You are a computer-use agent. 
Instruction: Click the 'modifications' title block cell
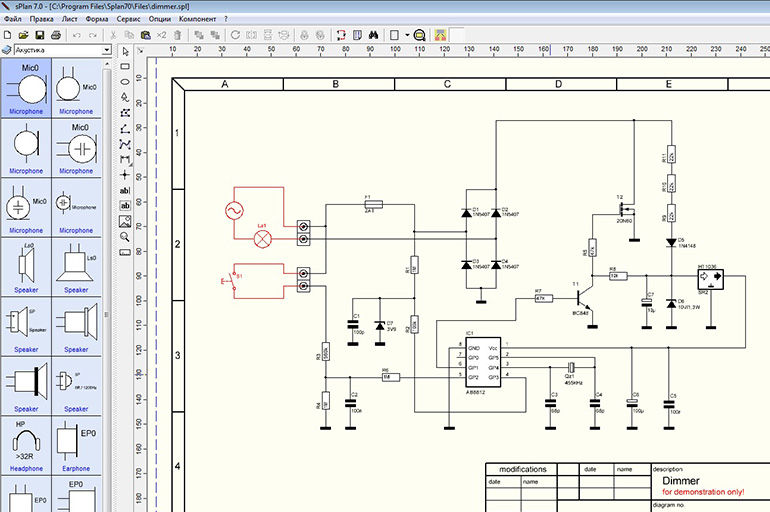(522, 469)
